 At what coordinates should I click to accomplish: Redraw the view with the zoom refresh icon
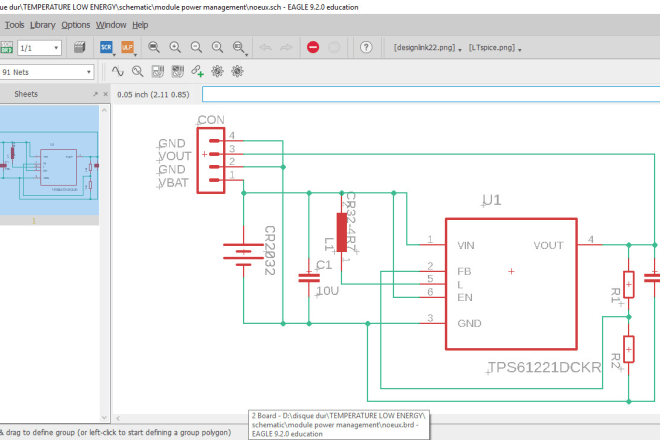[217, 47]
